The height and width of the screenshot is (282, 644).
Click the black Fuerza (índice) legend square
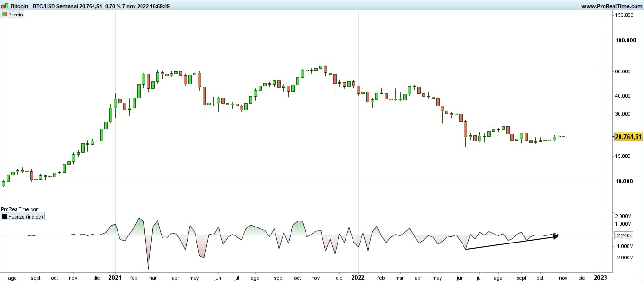click(5, 217)
